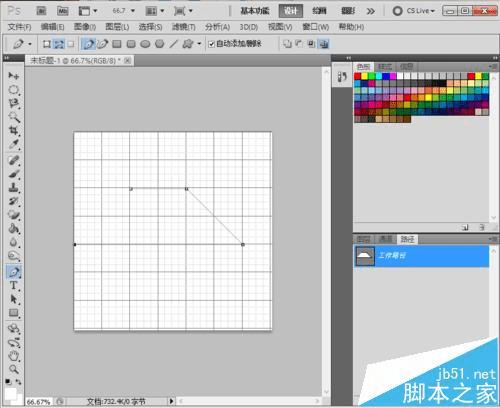Select the History Brush tool
Image resolution: width=500 pixels, height=408 pixels.
pos(13,201)
